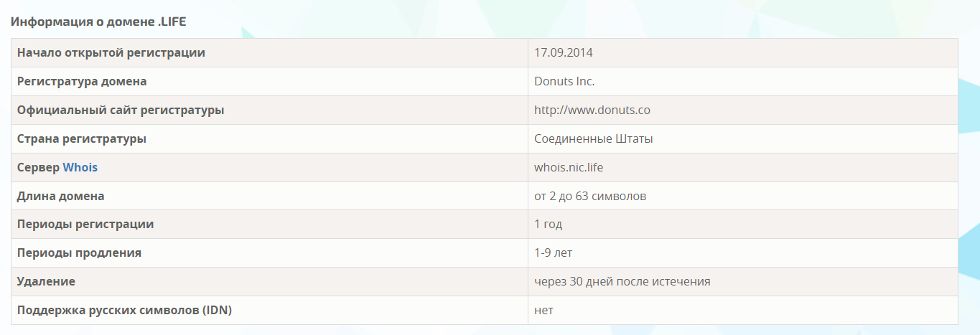Viewport: 980px width, 335px height.
Task: Click the 'Информация о домене .LIFE' heading
Action: pyautogui.click(x=98, y=22)
